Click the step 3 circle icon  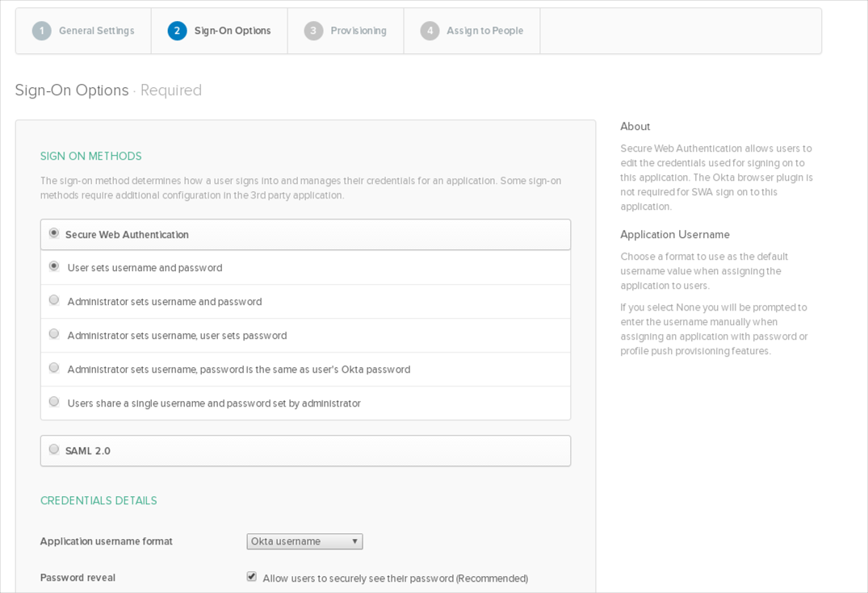tap(313, 31)
